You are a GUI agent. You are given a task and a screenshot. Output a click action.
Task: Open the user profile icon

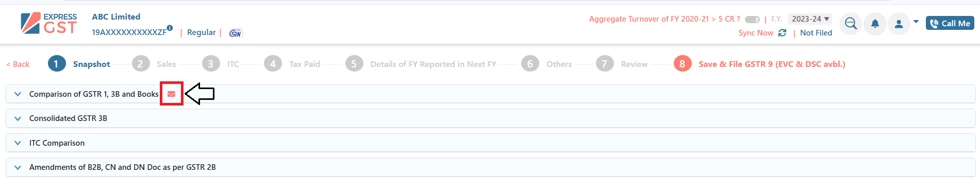(x=899, y=24)
